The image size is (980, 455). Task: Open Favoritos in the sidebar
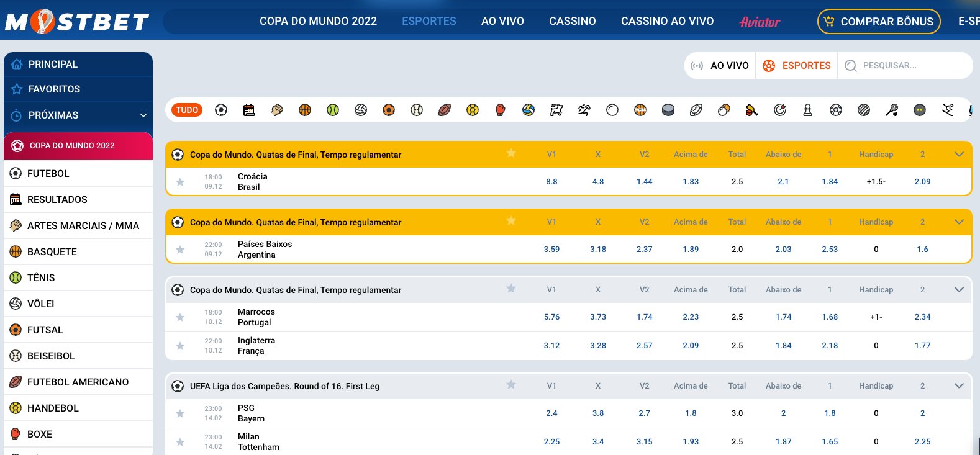coord(78,89)
